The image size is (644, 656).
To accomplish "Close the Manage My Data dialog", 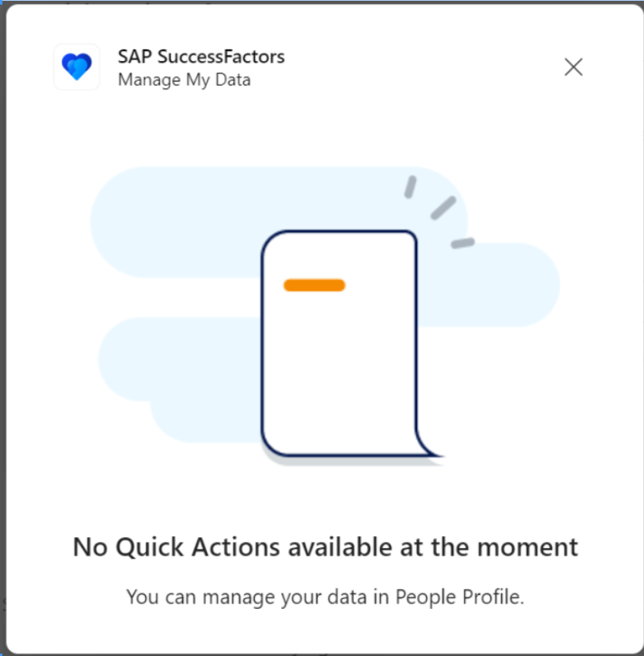I will coord(573,67).
